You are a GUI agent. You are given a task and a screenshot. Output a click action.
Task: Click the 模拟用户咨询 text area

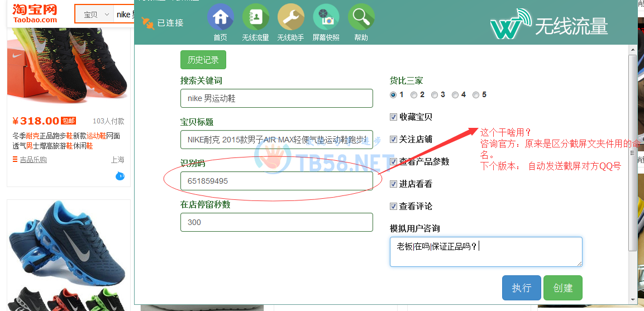coord(486,252)
